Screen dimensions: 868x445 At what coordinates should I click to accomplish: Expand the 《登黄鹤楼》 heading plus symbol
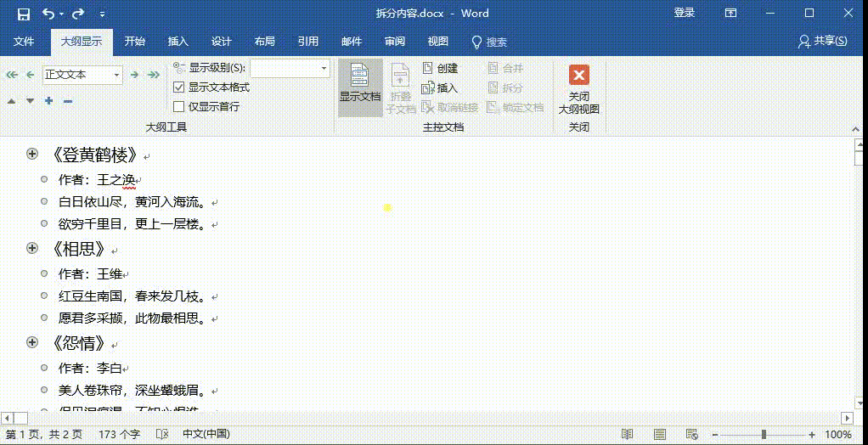click(x=32, y=155)
